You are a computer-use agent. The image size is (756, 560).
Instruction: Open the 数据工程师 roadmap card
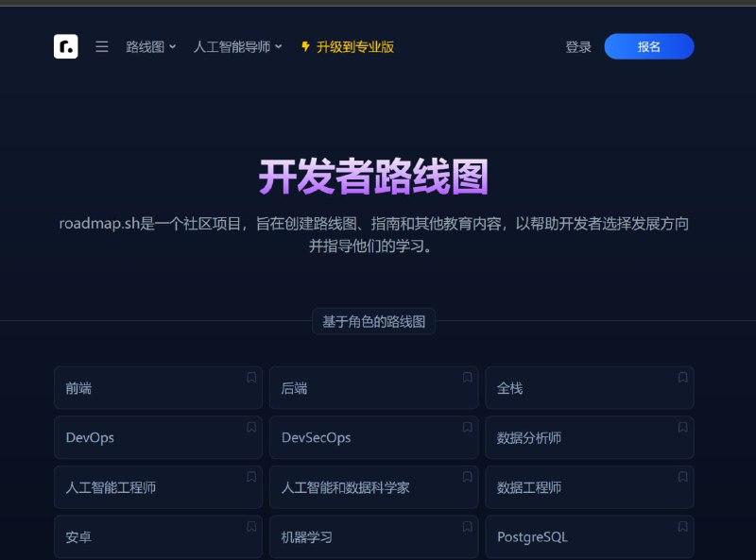(590, 486)
